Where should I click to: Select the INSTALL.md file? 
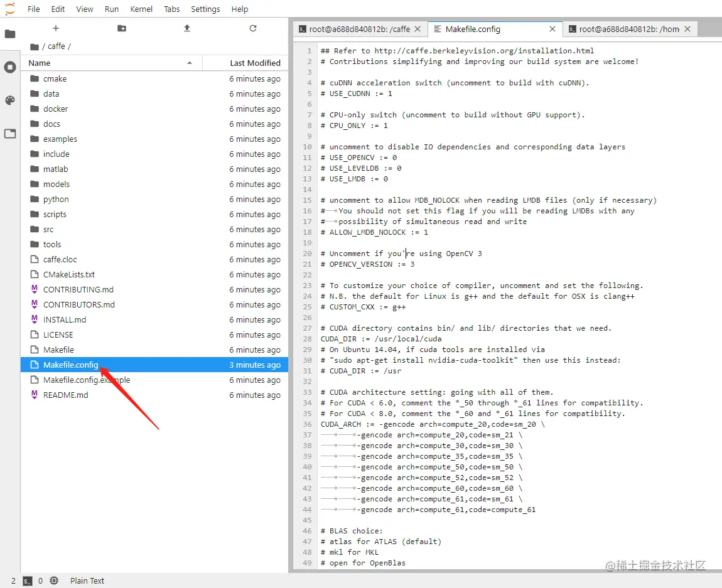(x=154, y=320)
